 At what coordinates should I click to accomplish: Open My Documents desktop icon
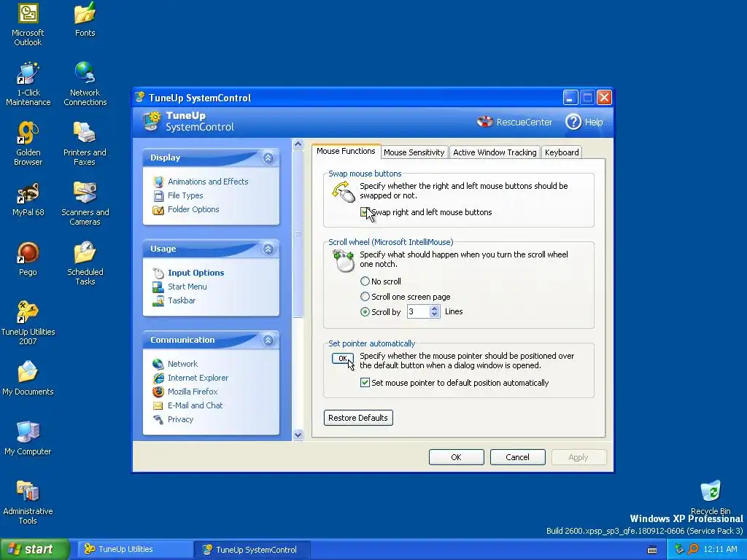28,373
